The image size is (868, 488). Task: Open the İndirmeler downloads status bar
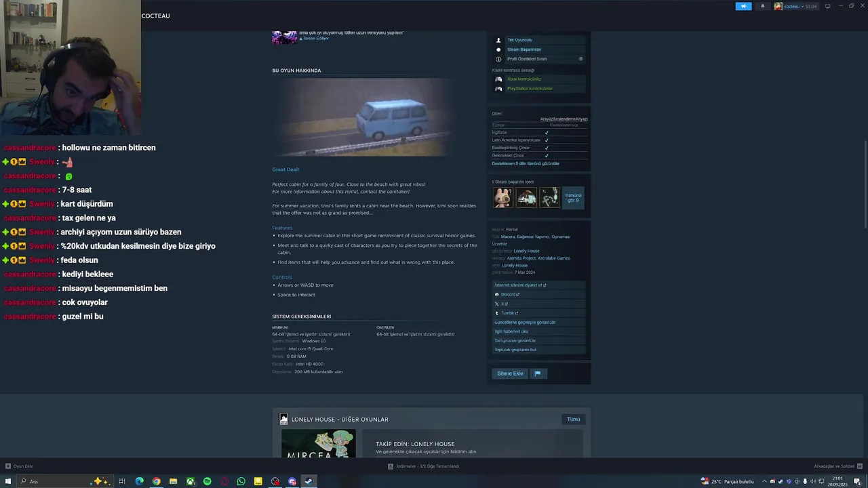pos(423,466)
